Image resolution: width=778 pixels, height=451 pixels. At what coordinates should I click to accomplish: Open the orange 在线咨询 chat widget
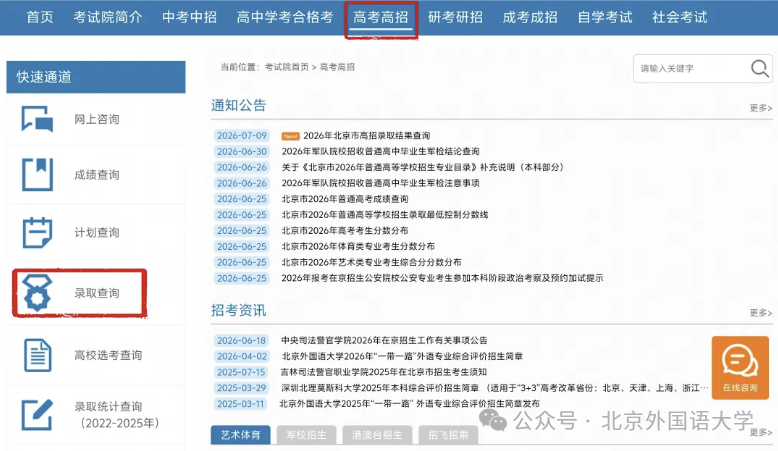click(740, 368)
